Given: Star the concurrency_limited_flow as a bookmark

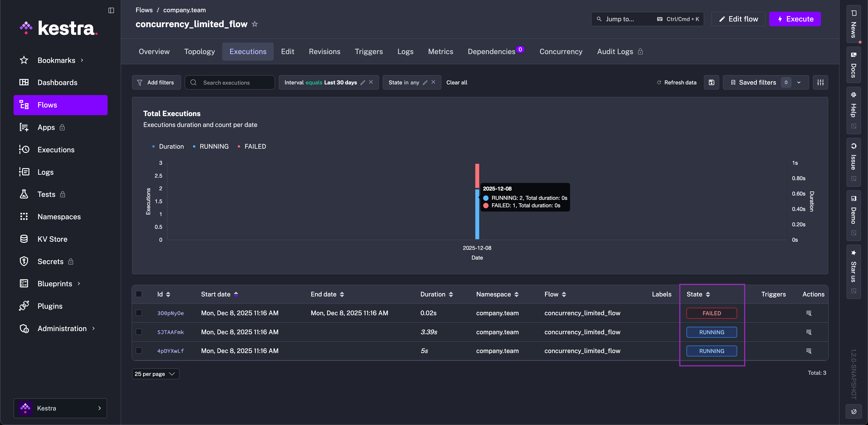Looking at the screenshot, I should click(x=255, y=24).
